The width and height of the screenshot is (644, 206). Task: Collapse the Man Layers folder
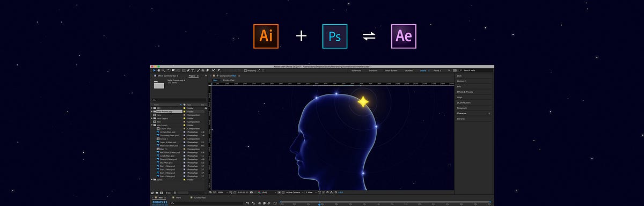(152, 126)
